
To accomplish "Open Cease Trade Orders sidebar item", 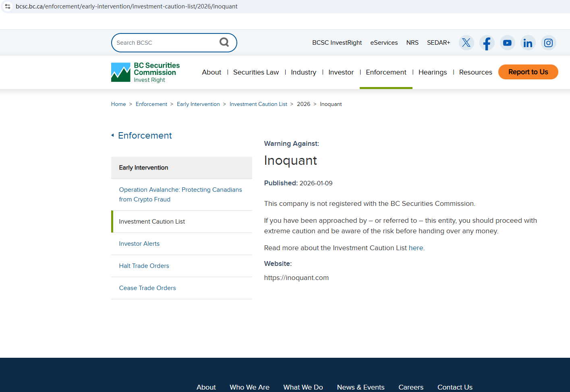I will click(147, 288).
